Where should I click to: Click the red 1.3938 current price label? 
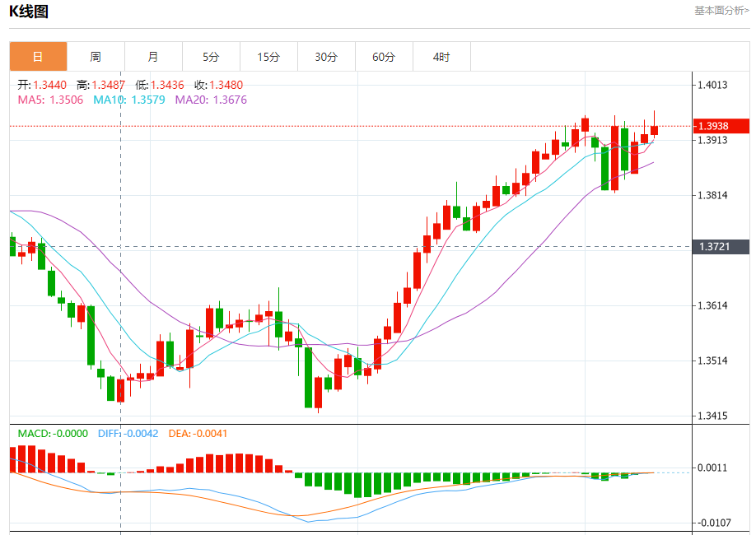click(x=721, y=126)
